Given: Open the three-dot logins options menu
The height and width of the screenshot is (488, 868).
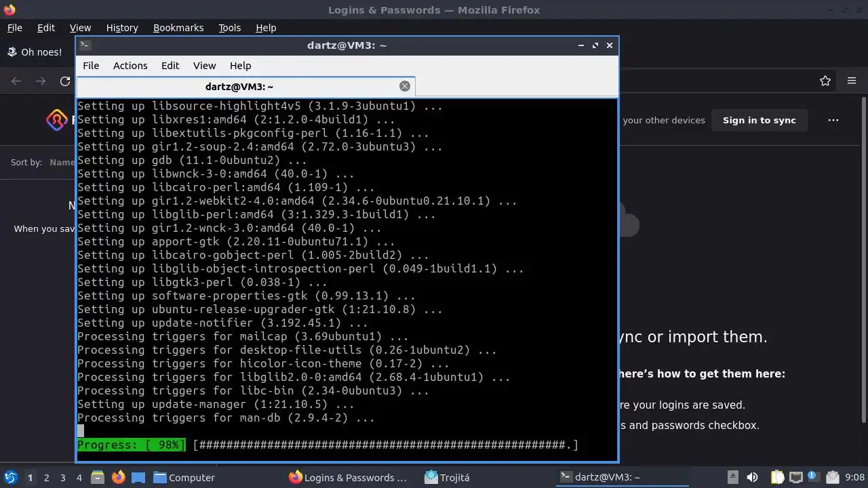Looking at the screenshot, I should coord(833,120).
